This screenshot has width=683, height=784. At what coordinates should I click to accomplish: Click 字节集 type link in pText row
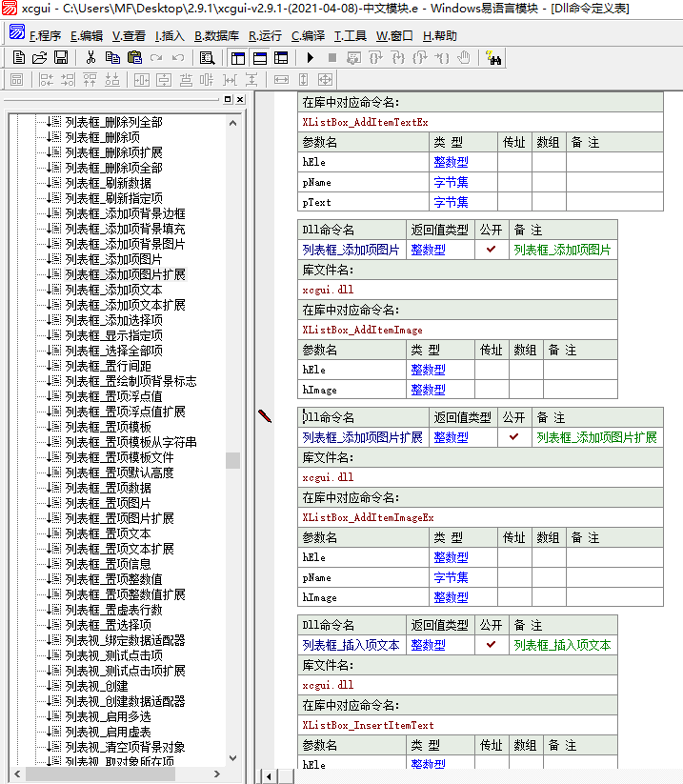pyautogui.click(x=451, y=202)
